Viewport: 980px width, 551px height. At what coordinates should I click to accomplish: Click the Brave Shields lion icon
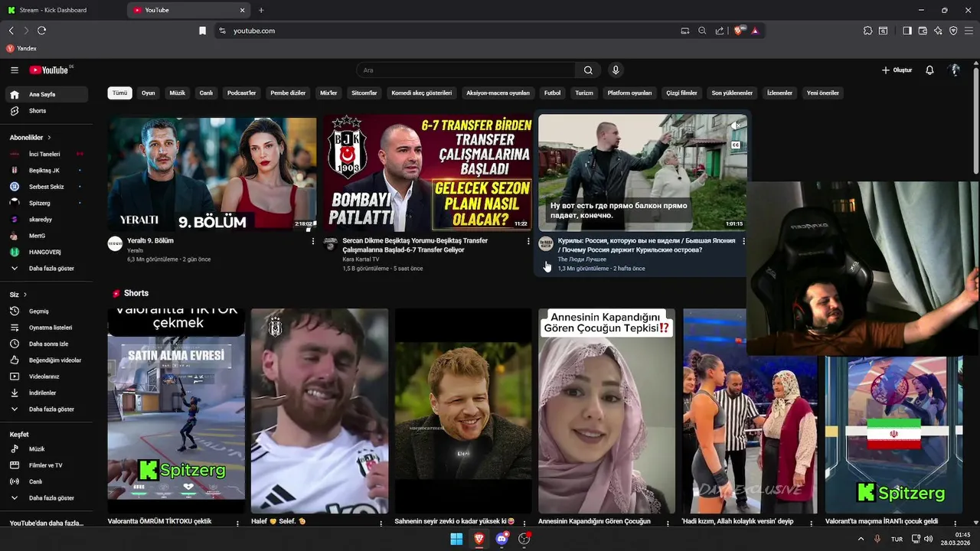click(738, 31)
